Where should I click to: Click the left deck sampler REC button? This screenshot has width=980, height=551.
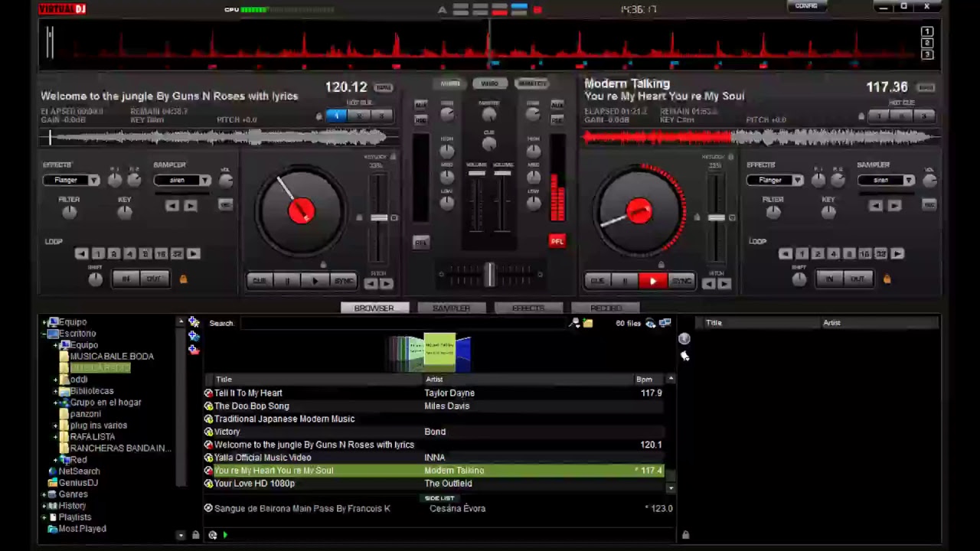(225, 205)
